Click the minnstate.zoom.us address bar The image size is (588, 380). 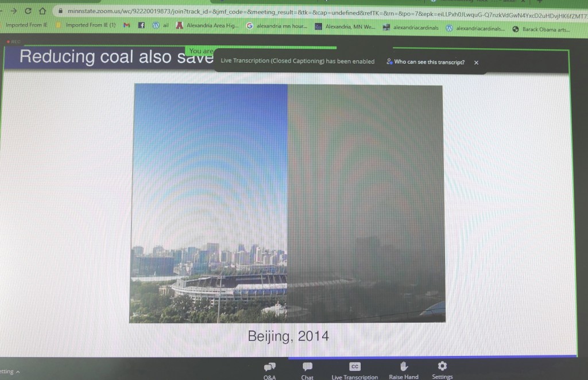(x=287, y=11)
